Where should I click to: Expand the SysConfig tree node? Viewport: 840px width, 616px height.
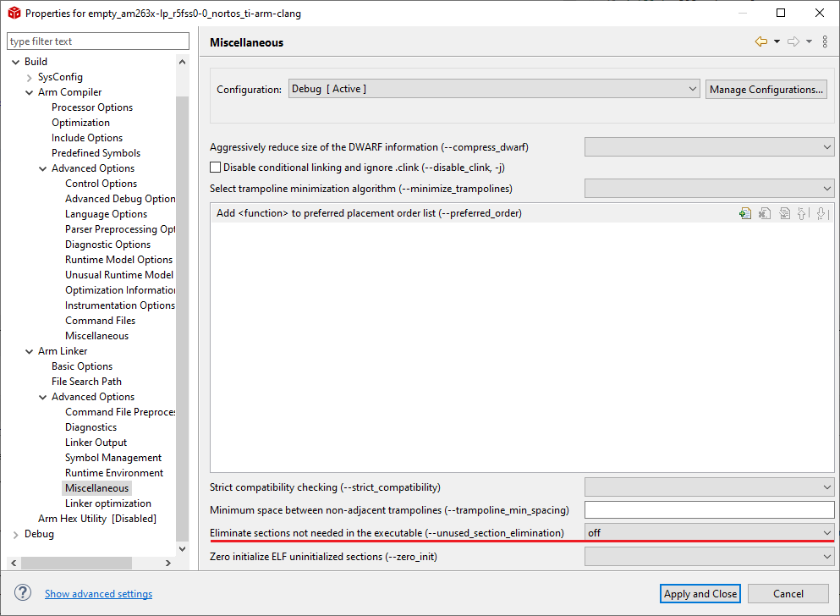coord(29,77)
